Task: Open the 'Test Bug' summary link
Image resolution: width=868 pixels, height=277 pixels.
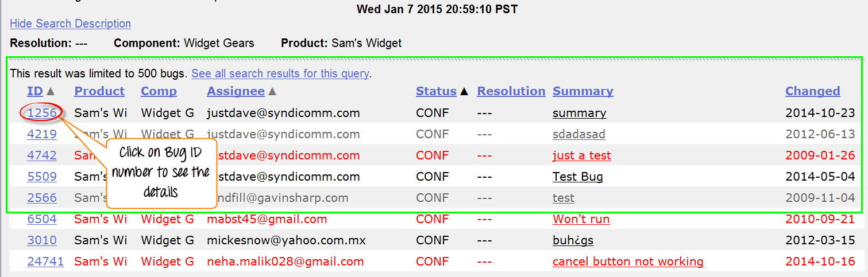Action: (577, 177)
